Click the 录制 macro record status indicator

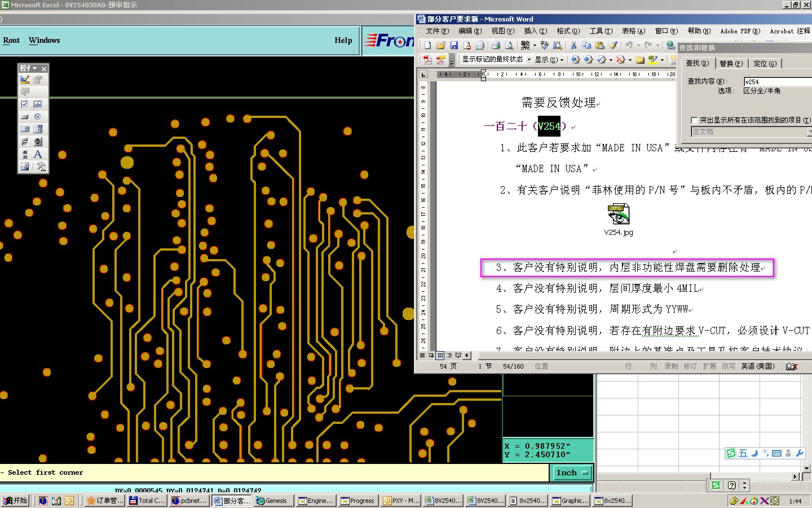671,366
